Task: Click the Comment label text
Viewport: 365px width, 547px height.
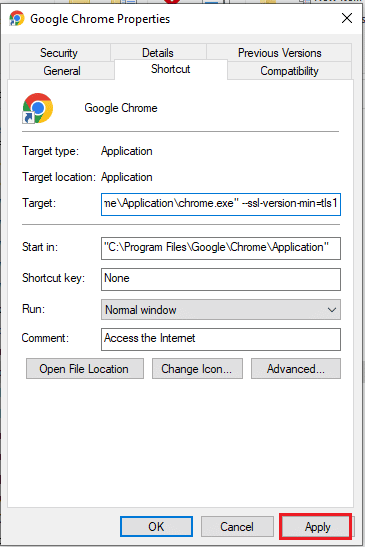Action: tap(45, 338)
